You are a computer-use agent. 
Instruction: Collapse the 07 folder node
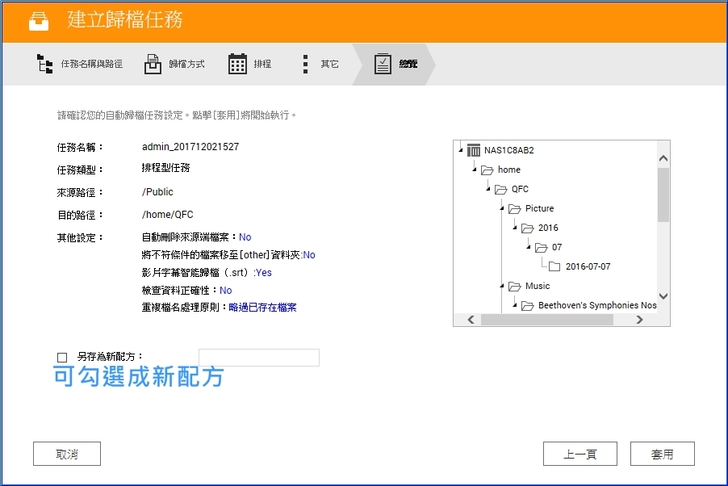[528, 247]
